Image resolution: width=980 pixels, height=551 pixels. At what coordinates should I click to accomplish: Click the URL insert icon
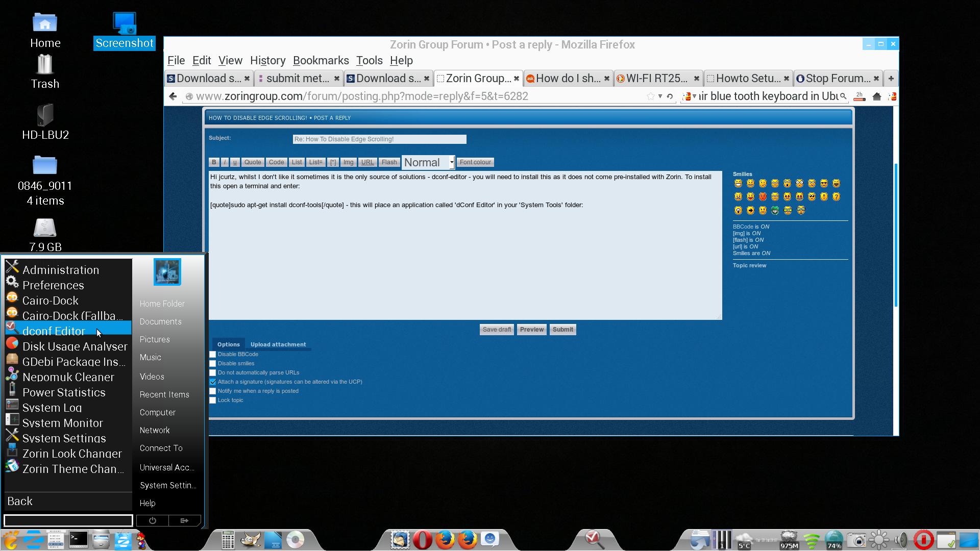(367, 161)
